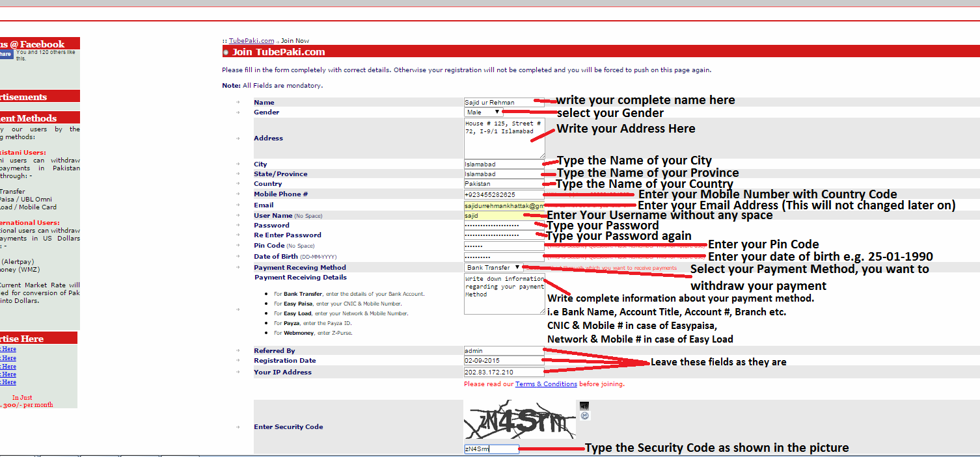Click the captcha image zN4Srm
The image size is (980, 457).
click(520, 420)
